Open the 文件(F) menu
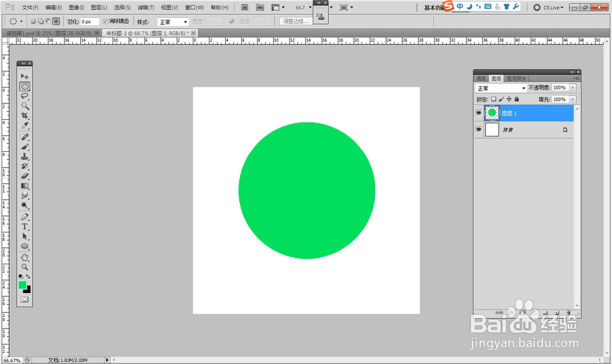This screenshot has height=364, width=612. click(x=30, y=7)
